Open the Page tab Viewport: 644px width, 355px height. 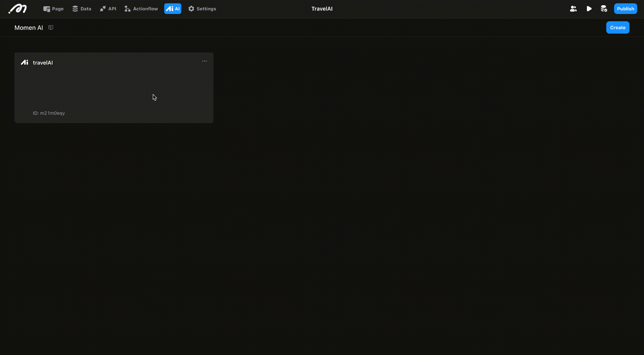pos(53,9)
